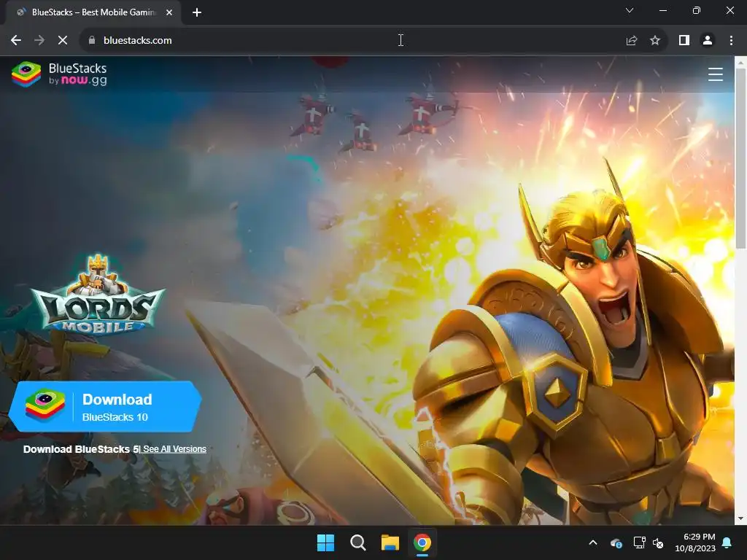Select the BlueStacks – Best Mobile Gaming tab

pyautogui.click(x=93, y=12)
